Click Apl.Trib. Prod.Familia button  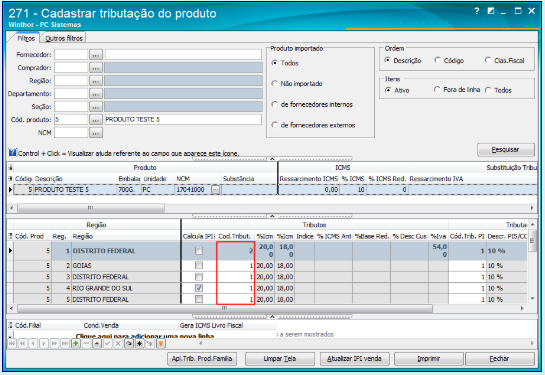pyautogui.click(x=202, y=358)
